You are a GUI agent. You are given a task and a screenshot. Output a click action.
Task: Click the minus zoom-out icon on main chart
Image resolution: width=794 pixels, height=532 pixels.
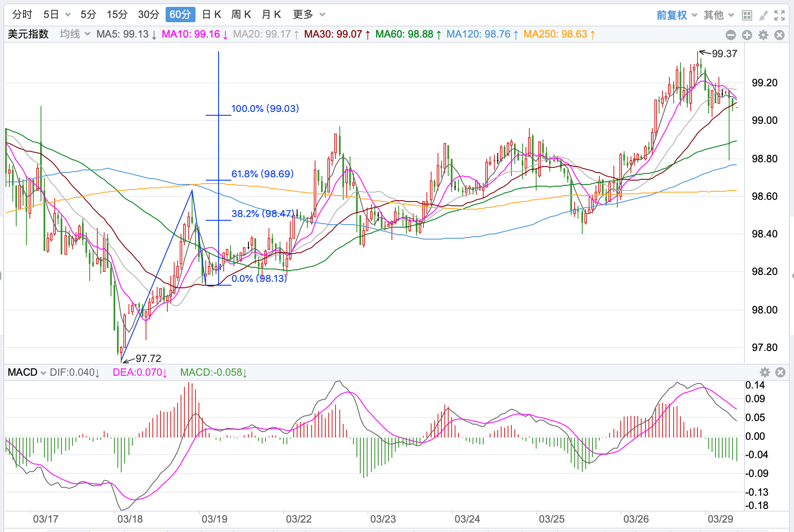click(730, 35)
